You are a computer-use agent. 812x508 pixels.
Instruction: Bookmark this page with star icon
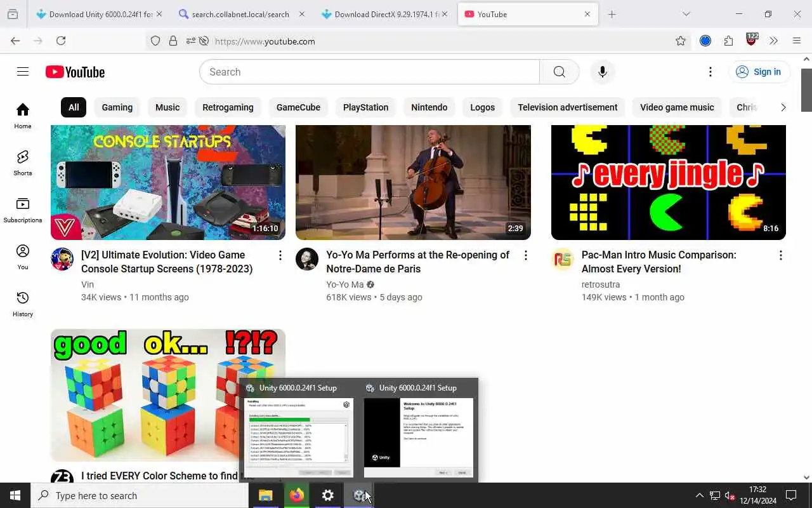coord(681,41)
